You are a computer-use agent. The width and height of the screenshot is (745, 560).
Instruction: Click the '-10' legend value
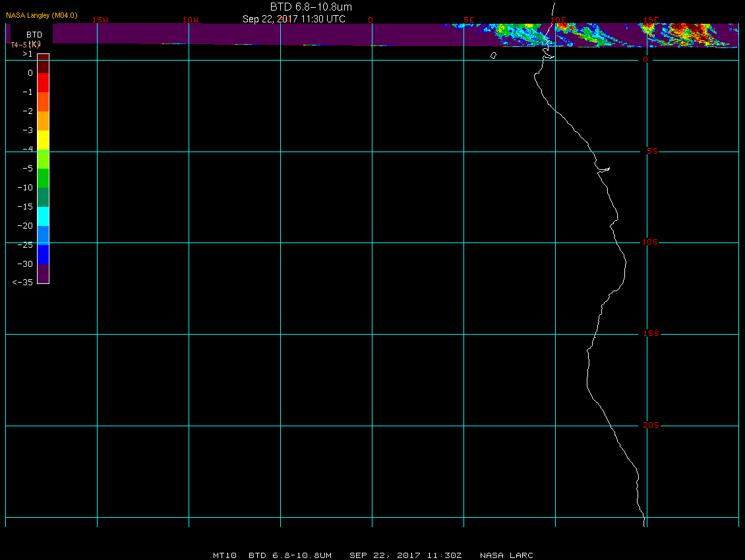click(25, 188)
